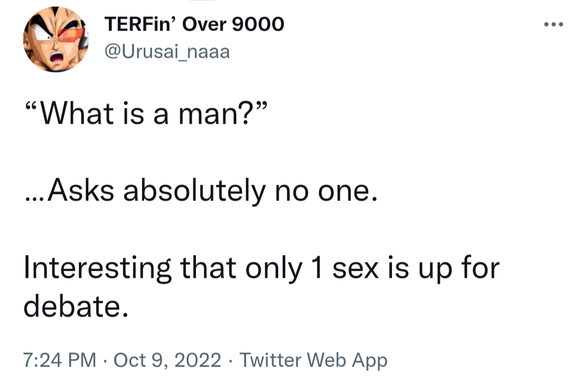Screen dimensions: 588x391
Task: Open the "TERFin' Over 9000" display name
Action: pos(194,24)
